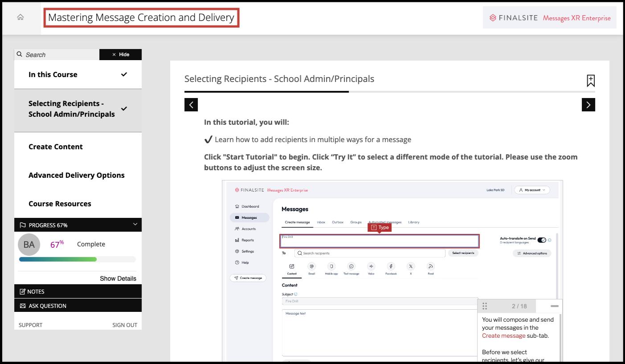The image size is (625, 364).
Task: Mark 'Selecting Recipients' lesson as complete
Action: point(124,108)
